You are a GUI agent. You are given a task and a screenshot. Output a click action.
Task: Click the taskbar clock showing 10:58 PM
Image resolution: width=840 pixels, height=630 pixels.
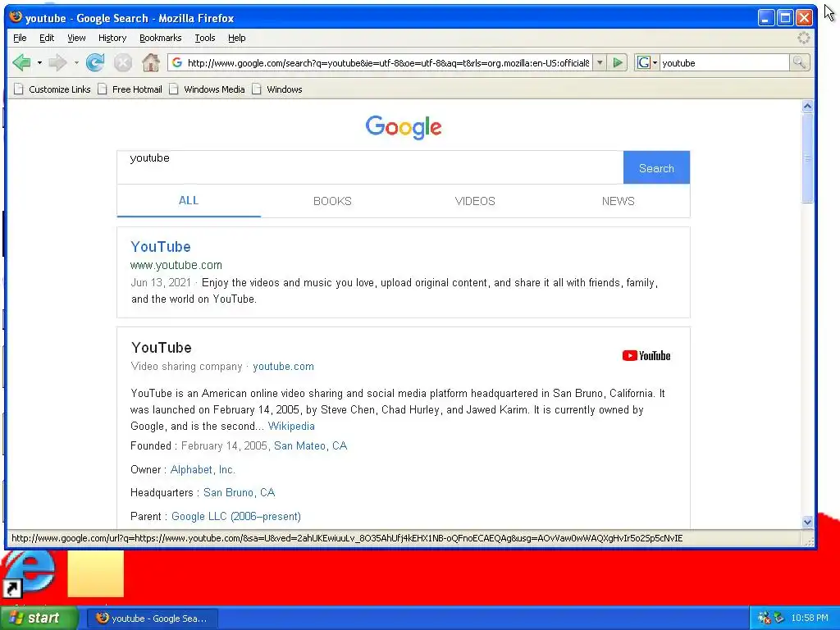[810, 618]
